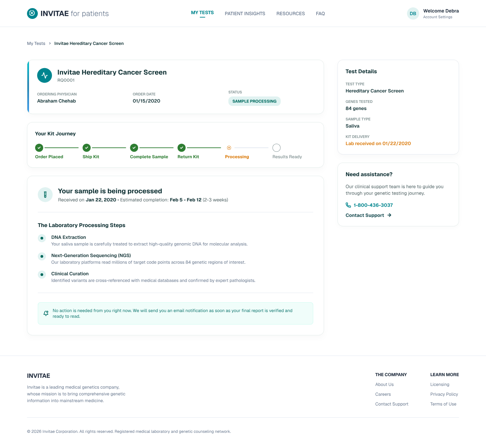This screenshot has width=486, height=448.
Task: Click the arrow icon after Contact Support
Action: coord(389,215)
